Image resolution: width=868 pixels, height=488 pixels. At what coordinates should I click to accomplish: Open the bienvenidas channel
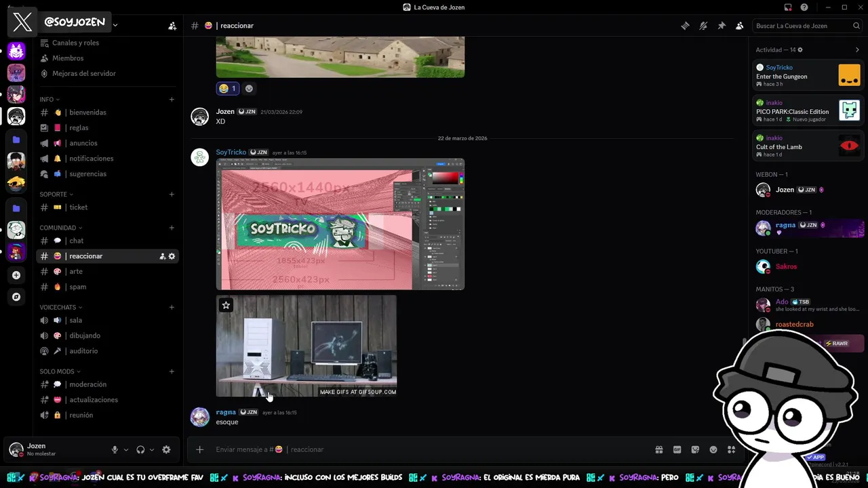pos(108,113)
